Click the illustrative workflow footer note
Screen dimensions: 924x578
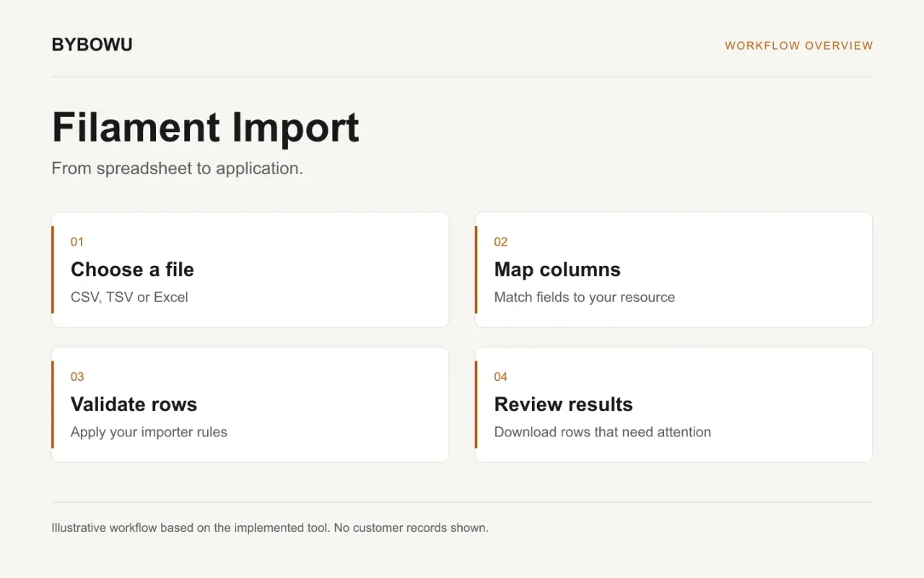(270, 527)
